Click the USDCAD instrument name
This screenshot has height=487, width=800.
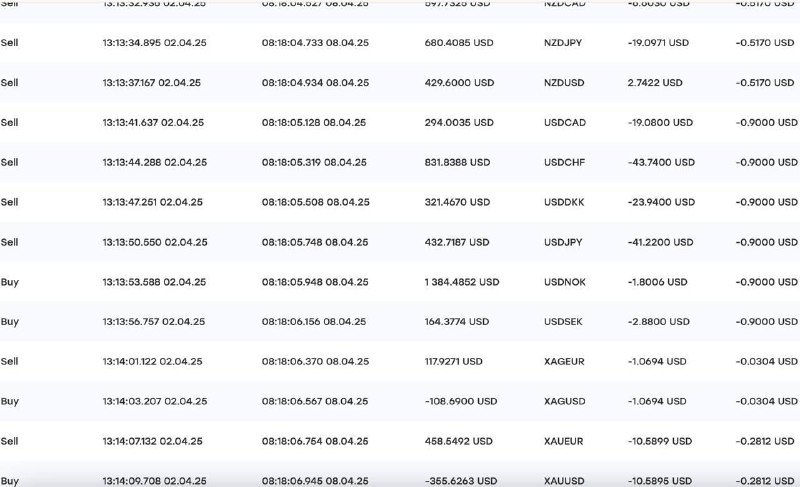(x=565, y=123)
